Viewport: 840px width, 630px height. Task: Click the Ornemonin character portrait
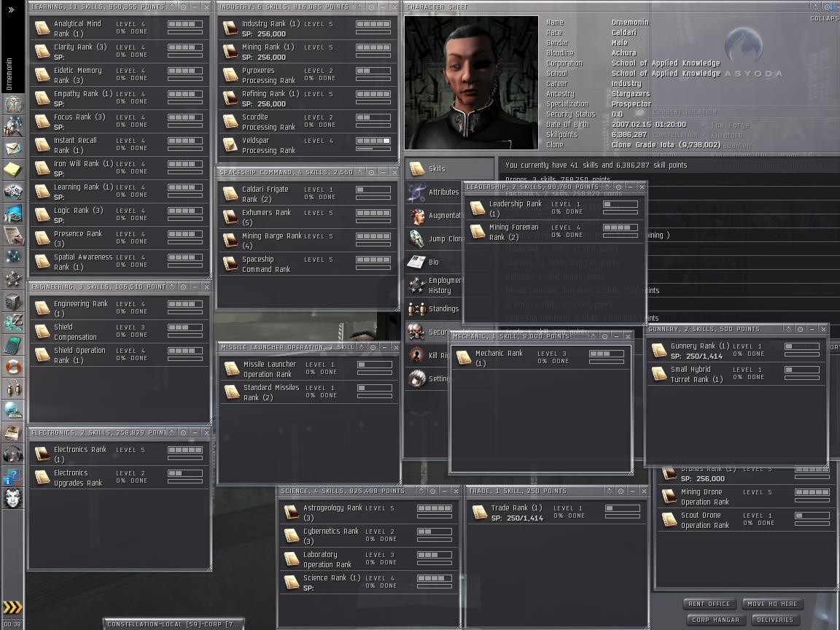[x=472, y=82]
